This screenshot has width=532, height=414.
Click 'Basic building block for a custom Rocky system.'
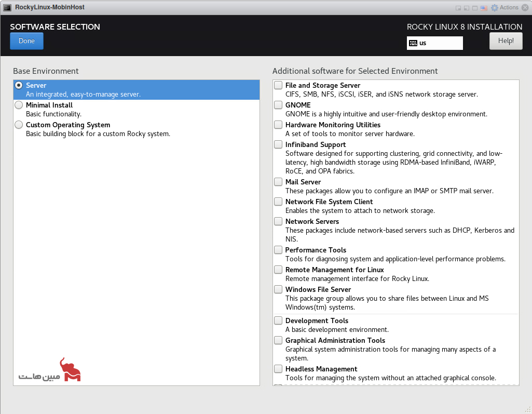tap(98, 134)
